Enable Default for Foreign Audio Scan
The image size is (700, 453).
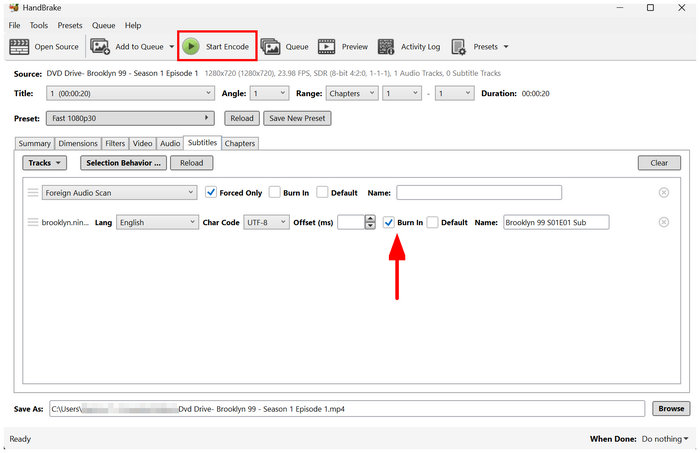point(322,192)
